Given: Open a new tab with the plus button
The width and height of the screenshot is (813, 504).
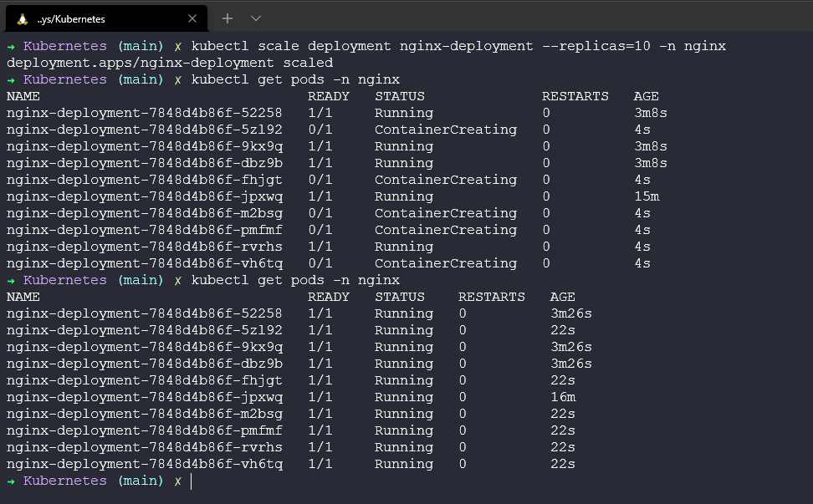Looking at the screenshot, I should coord(228,18).
